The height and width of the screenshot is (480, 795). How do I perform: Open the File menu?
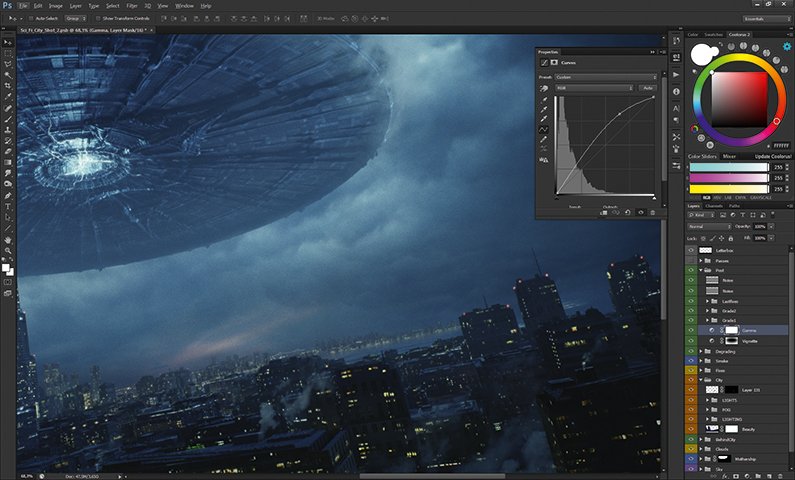pos(23,6)
